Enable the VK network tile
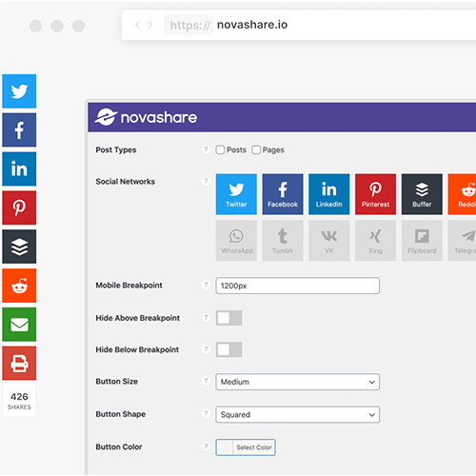The height and width of the screenshot is (476, 476). pyautogui.click(x=329, y=241)
